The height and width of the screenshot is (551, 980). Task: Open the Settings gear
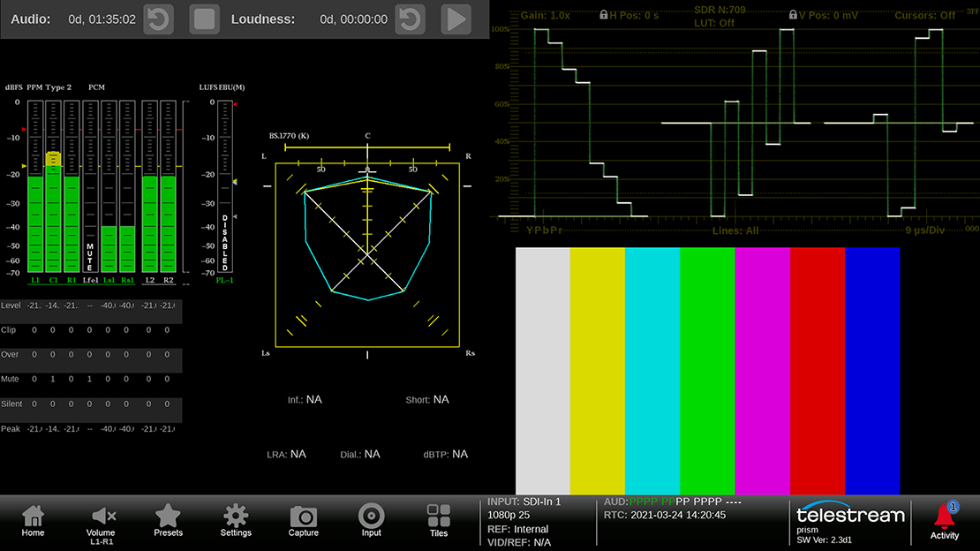(236, 521)
